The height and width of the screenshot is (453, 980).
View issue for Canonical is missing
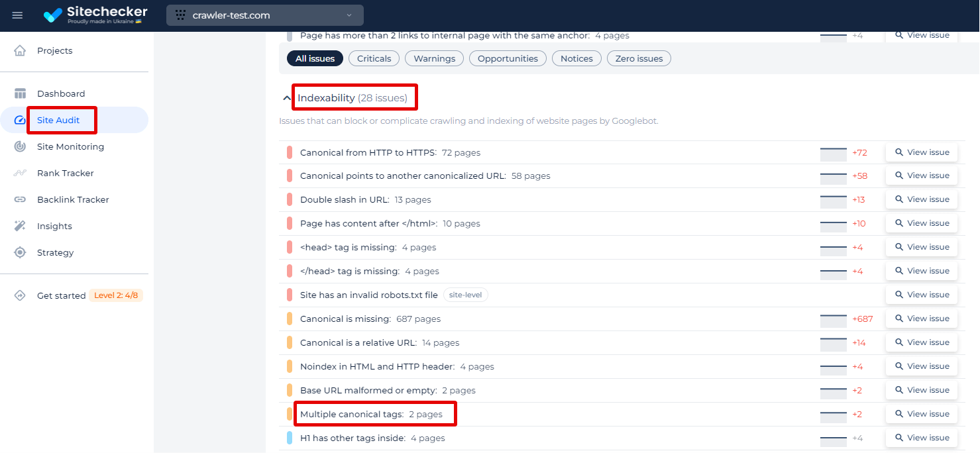coord(922,319)
